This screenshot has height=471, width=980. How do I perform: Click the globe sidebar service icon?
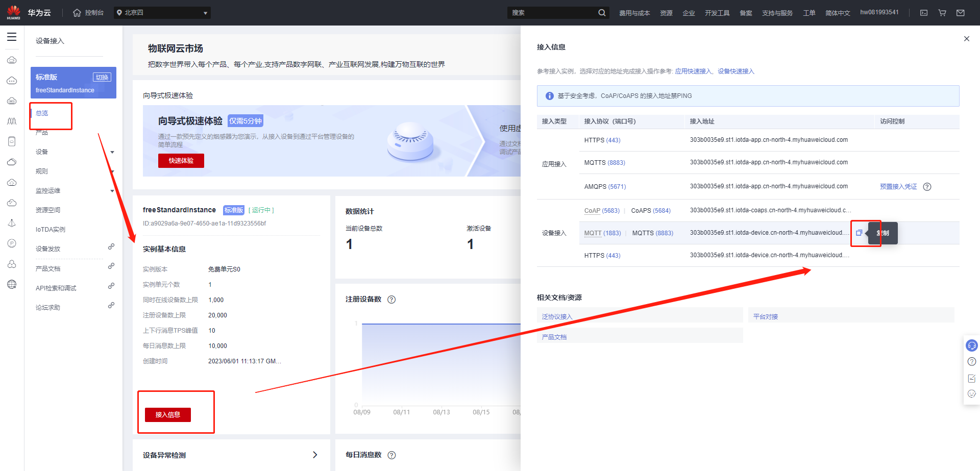12,284
